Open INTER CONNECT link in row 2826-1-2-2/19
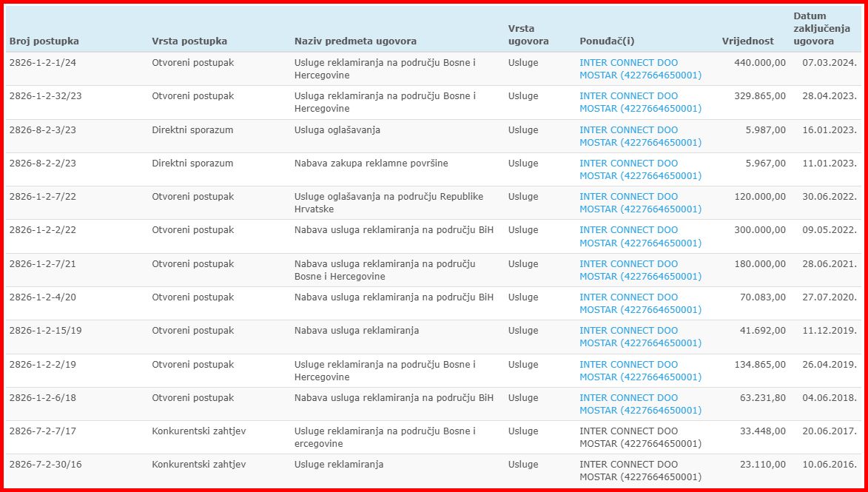Viewport: 868px width, 492px height. [641, 371]
